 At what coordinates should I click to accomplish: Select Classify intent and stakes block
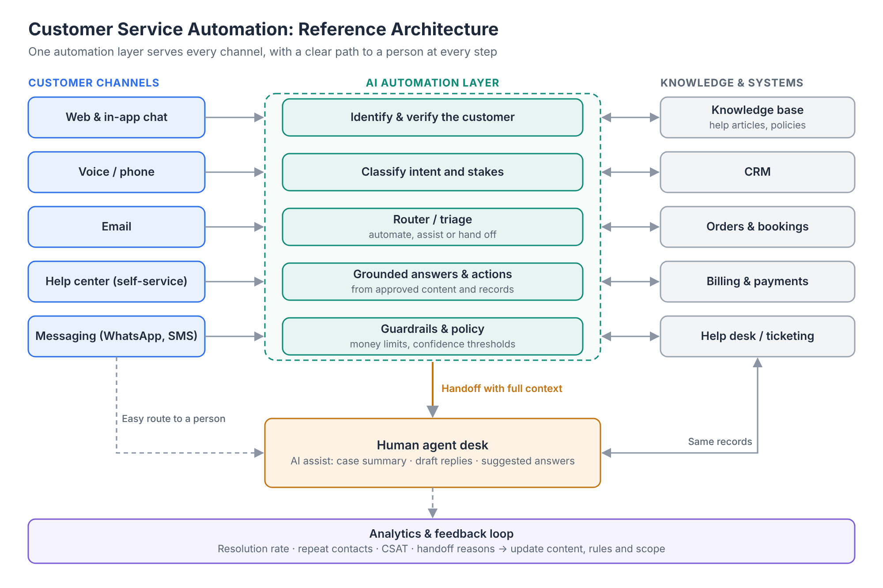click(x=433, y=172)
